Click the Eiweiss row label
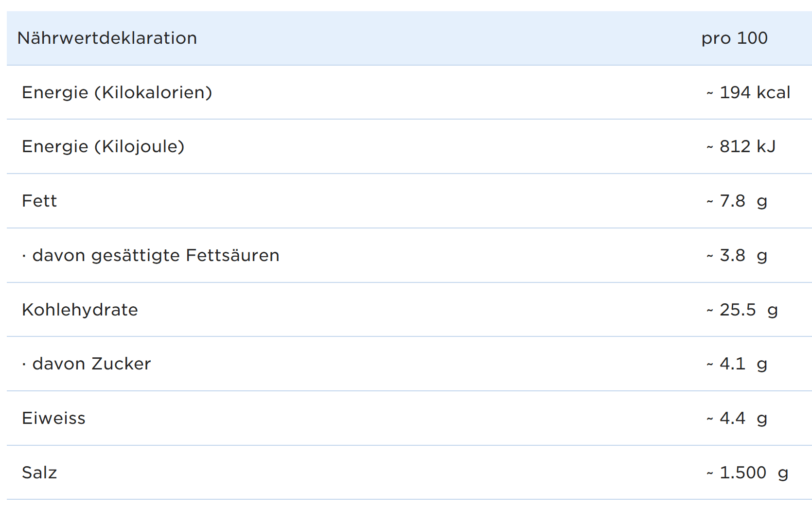 [53, 418]
